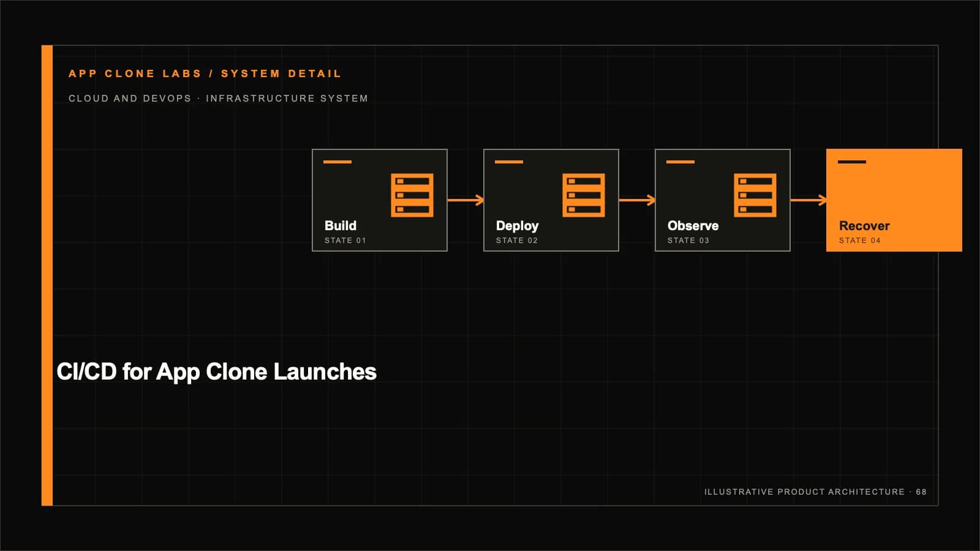Click the "Observe" card title
The width and height of the screenshot is (980, 551).
tap(693, 226)
